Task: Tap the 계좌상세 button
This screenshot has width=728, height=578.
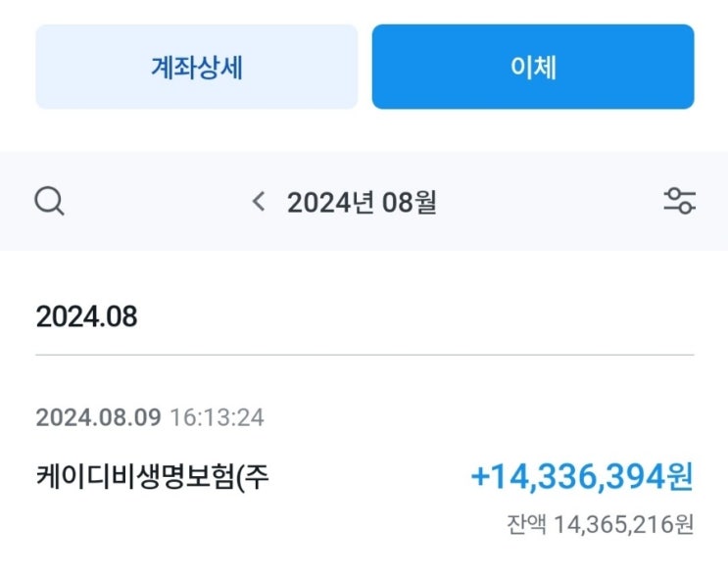Action: (x=197, y=68)
